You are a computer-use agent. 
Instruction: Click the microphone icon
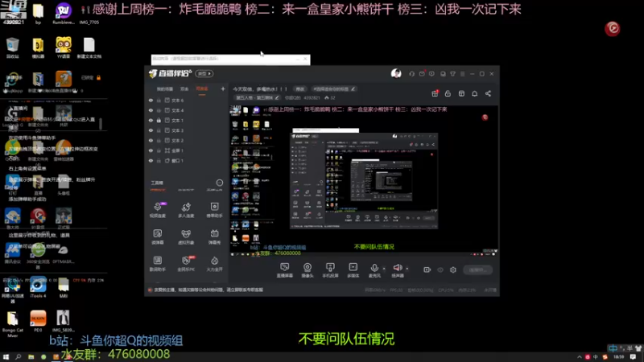[x=374, y=268]
